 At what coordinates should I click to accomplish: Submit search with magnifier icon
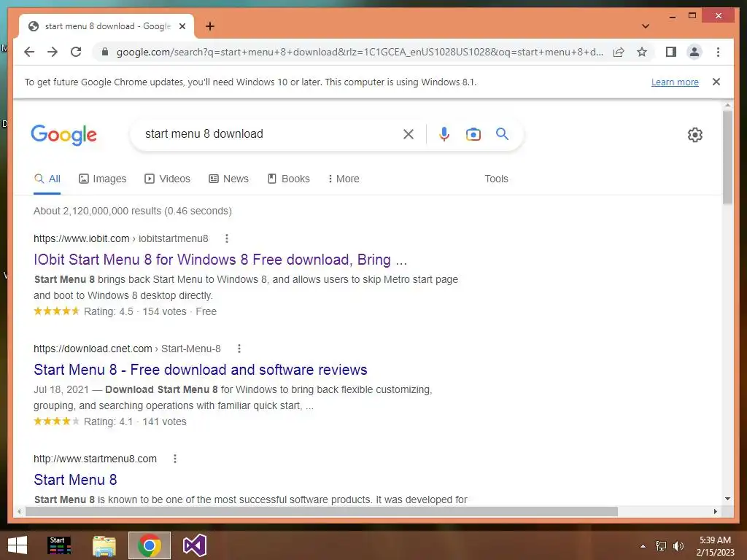click(x=502, y=134)
